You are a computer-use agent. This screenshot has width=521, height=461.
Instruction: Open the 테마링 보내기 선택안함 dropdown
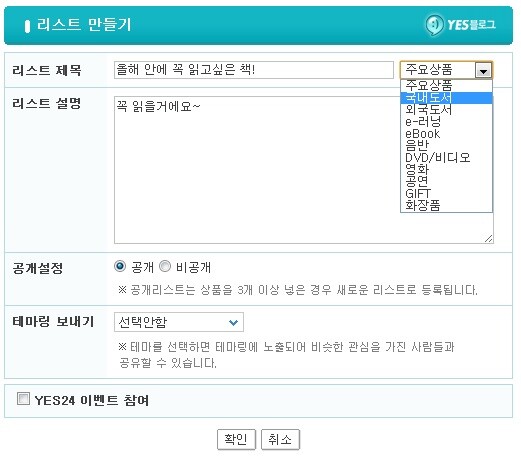(x=179, y=322)
